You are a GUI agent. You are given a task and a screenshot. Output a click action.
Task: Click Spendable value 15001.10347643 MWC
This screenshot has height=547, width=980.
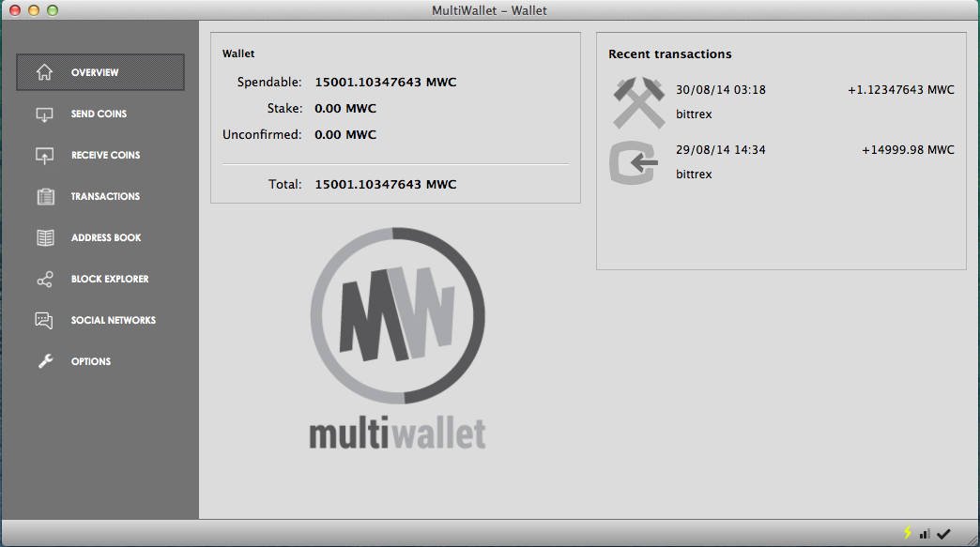pos(386,83)
